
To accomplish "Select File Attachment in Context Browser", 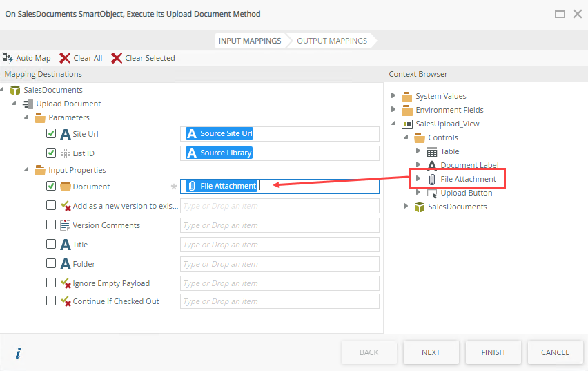I will coord(468,179).
